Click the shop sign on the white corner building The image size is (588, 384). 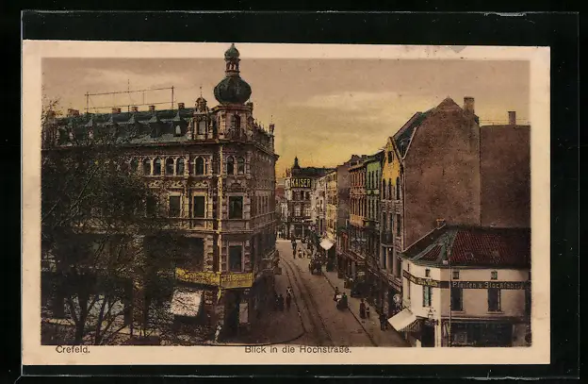pos(486,284)
